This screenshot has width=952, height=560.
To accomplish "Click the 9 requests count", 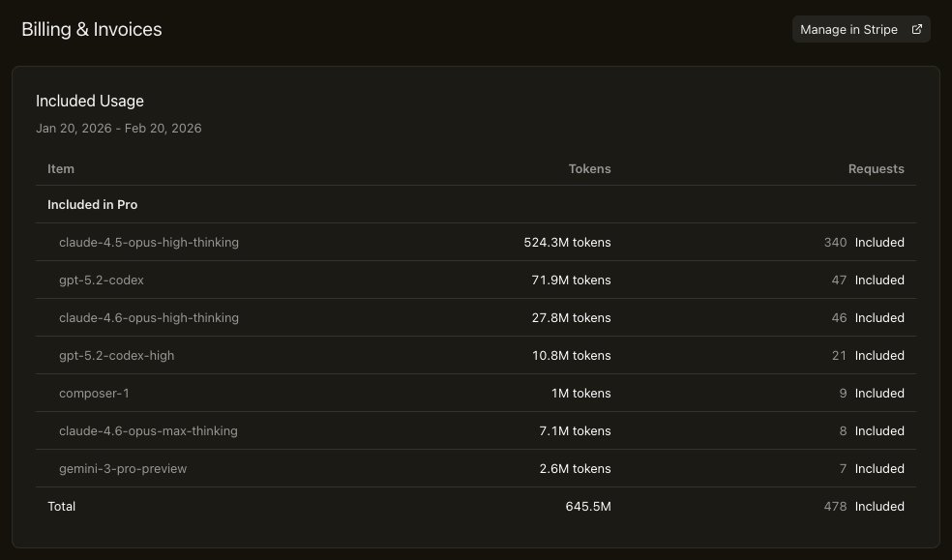I will click(x=843, y=393).
